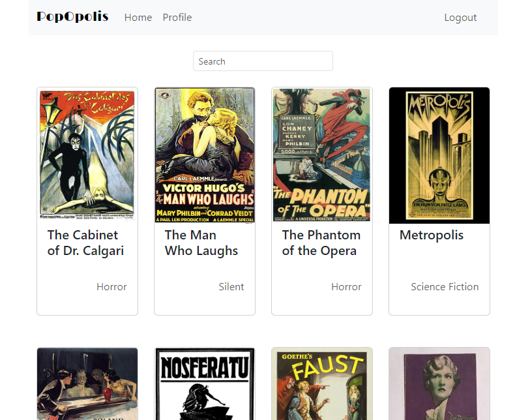Click the bottom-right purple portrait poster
Image resolution: width=530 pixels, height=420 pixels.
[439, 383]
